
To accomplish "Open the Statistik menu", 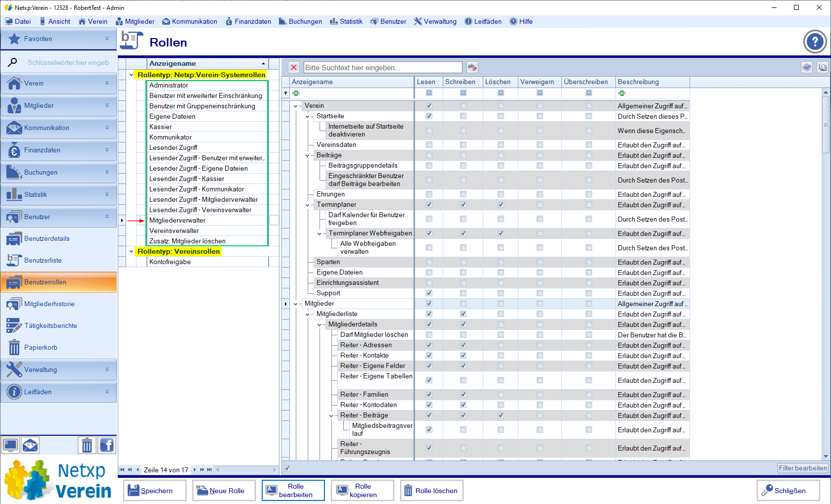I will pos(346,21).
